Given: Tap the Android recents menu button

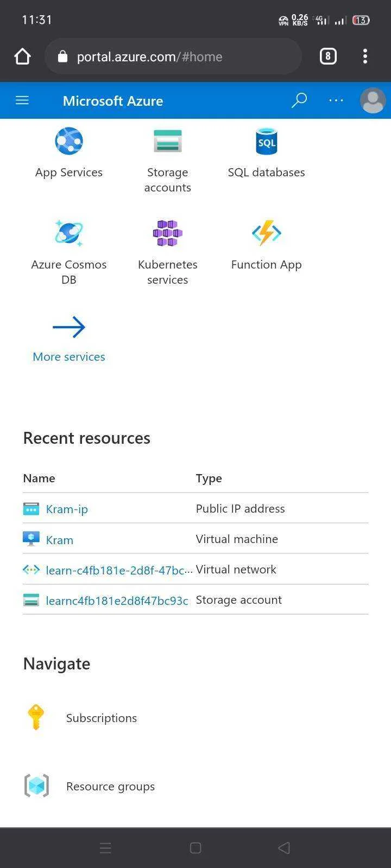Looking at the screenshot, I should (x=106, y=848).
